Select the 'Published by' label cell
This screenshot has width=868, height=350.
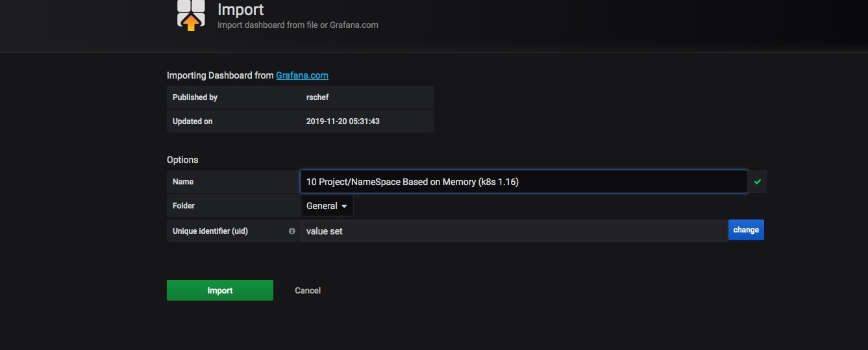[x=195, y=97]
